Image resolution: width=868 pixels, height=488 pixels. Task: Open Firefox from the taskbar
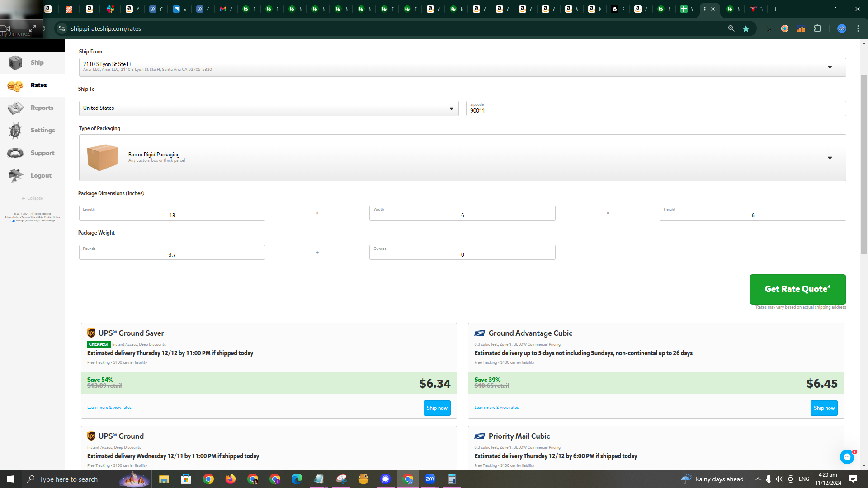(230, 479)
